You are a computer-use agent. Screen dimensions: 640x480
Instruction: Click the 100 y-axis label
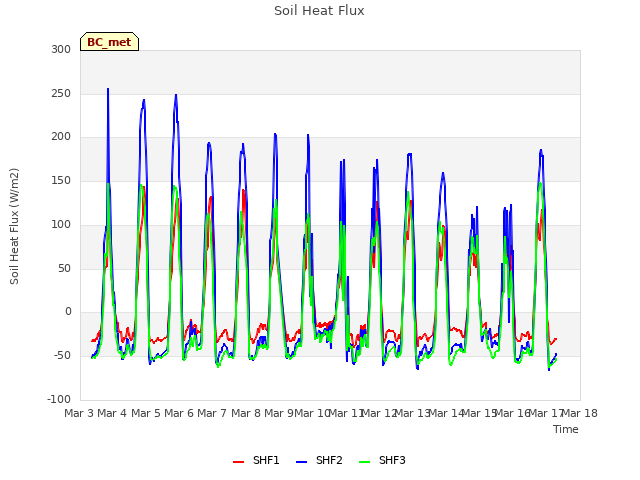coord(61,224)
